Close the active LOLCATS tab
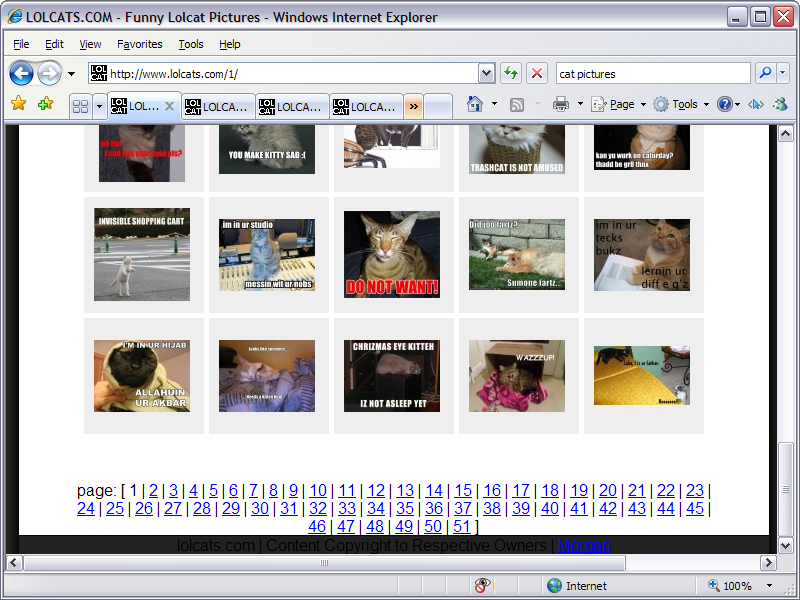The height and width of the screenshot is (600, 800). tap(170, 106)
